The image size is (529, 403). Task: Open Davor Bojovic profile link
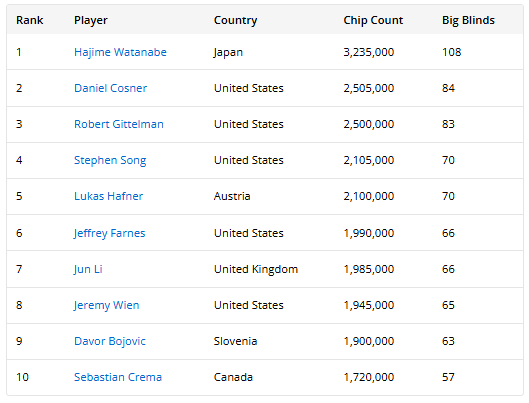[110, 341]
